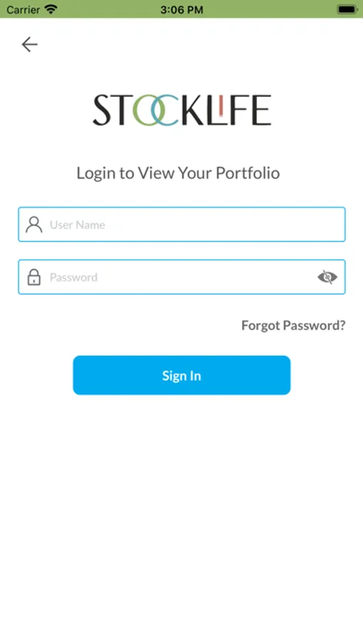Click the red accented I in logo

[221, 106]
